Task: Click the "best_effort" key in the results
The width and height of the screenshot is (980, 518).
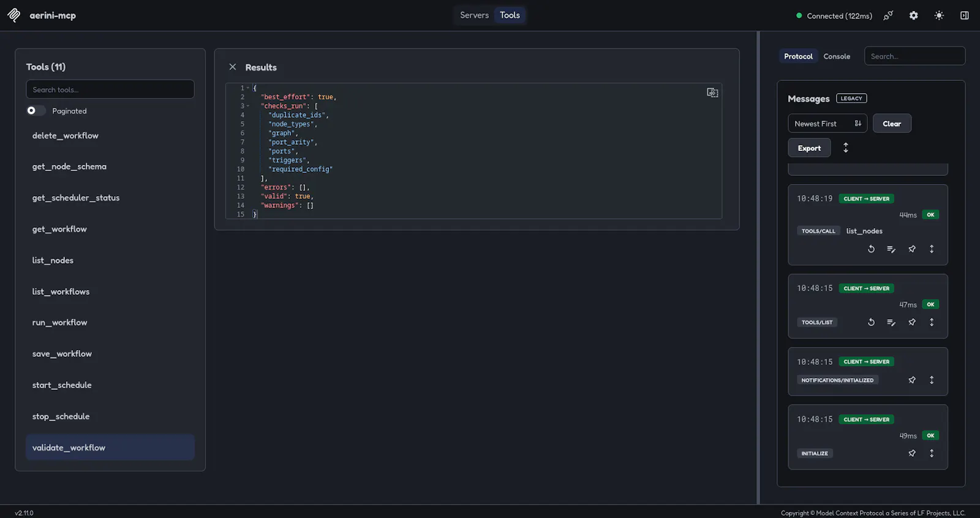Action: 285,97
